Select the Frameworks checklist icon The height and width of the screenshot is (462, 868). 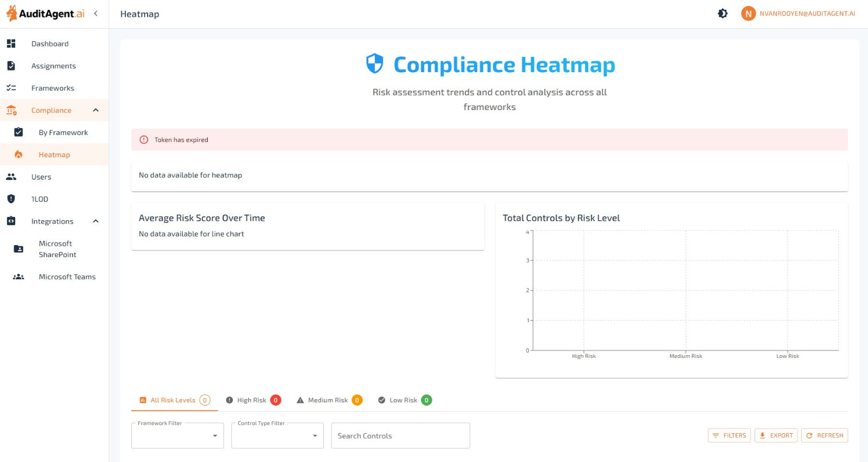(x=11, y=88)
